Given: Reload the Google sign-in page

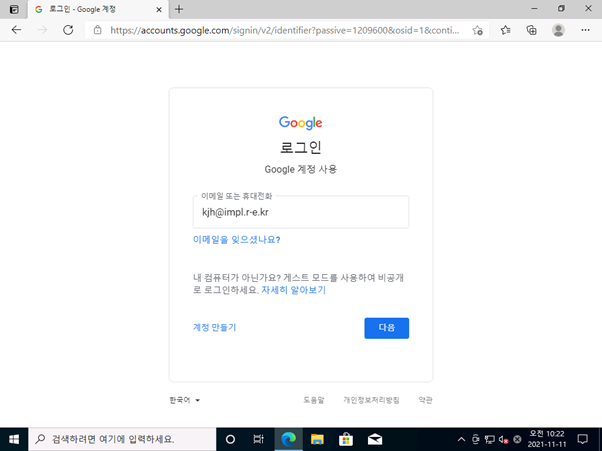Looking at the screenshot, I should (68, 30).
